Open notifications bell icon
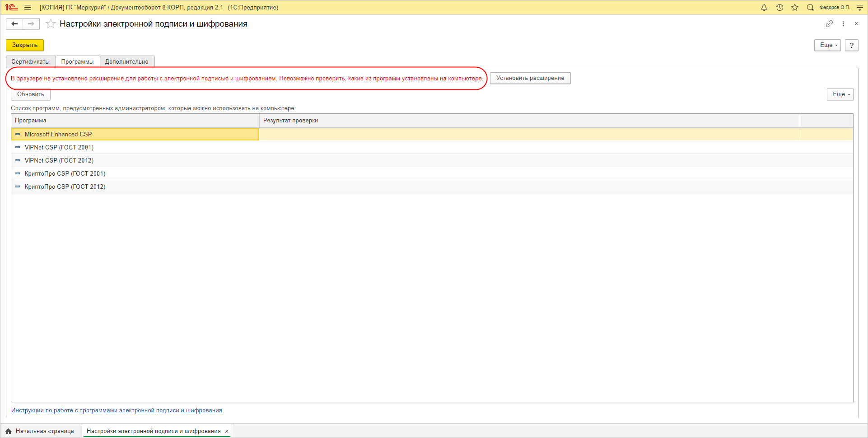Image resolution: width=868 pixels, height=438 pixels. [x=764, y=7]
